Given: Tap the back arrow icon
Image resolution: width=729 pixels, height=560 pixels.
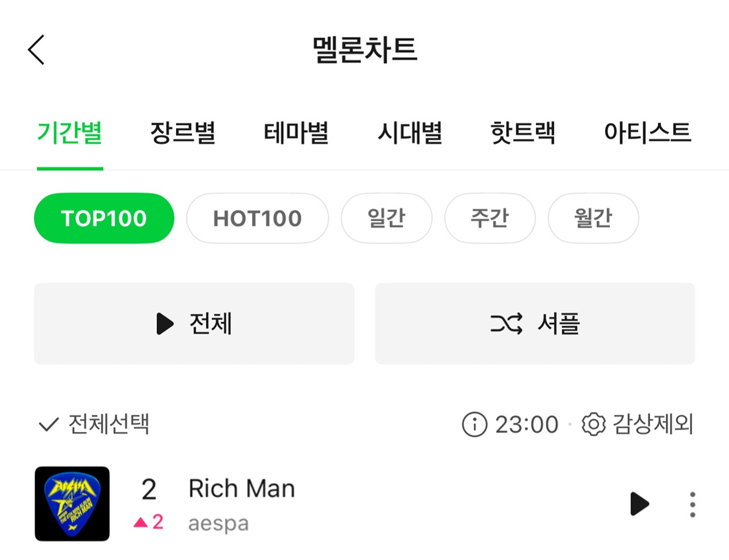Looking at the screenshot, I should point(36,50).
